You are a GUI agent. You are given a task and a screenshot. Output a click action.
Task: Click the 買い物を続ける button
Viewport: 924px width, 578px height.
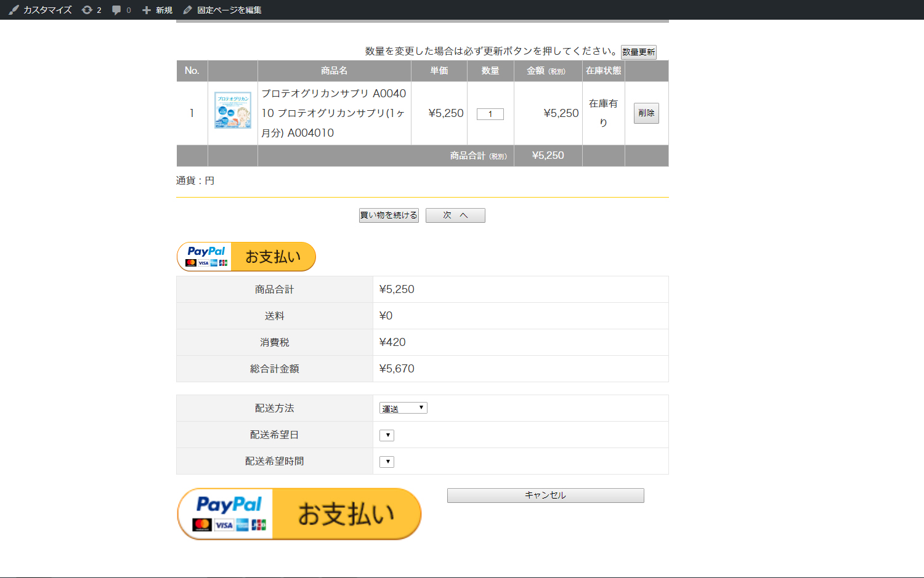tap(389, 215)
